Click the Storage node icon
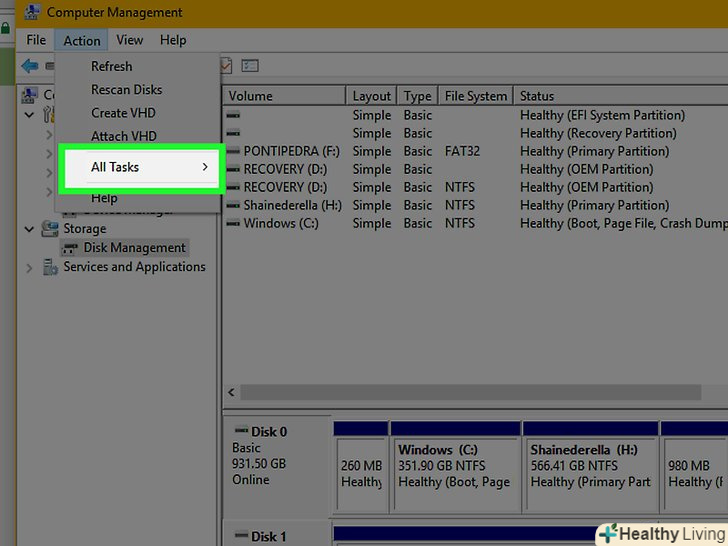This screenshot has height=546, width=728. [50, 228]
